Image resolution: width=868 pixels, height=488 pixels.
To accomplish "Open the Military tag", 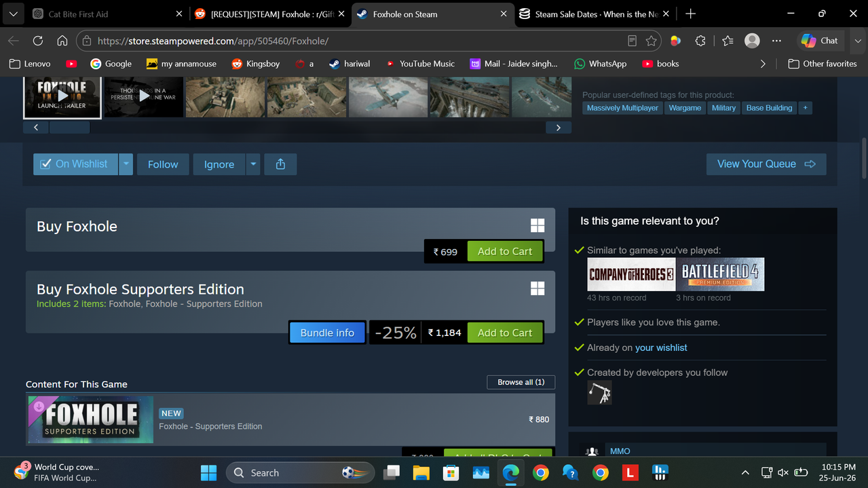I will coord(723,108).
